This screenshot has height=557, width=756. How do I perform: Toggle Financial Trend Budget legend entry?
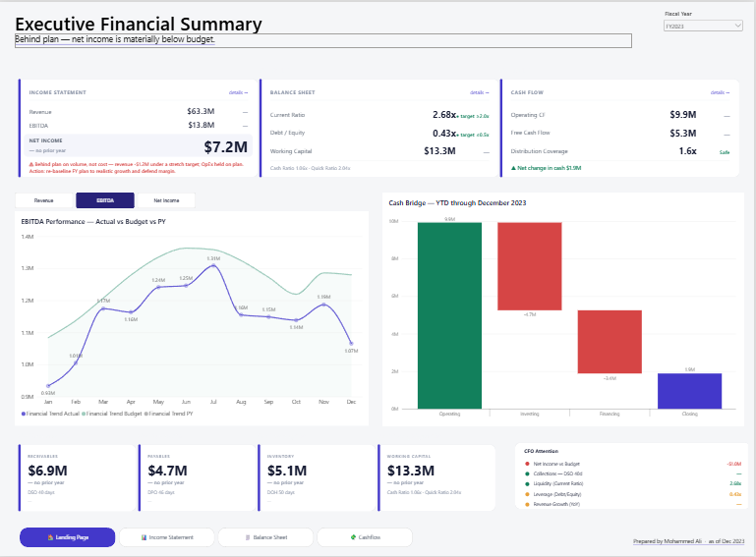112,414
